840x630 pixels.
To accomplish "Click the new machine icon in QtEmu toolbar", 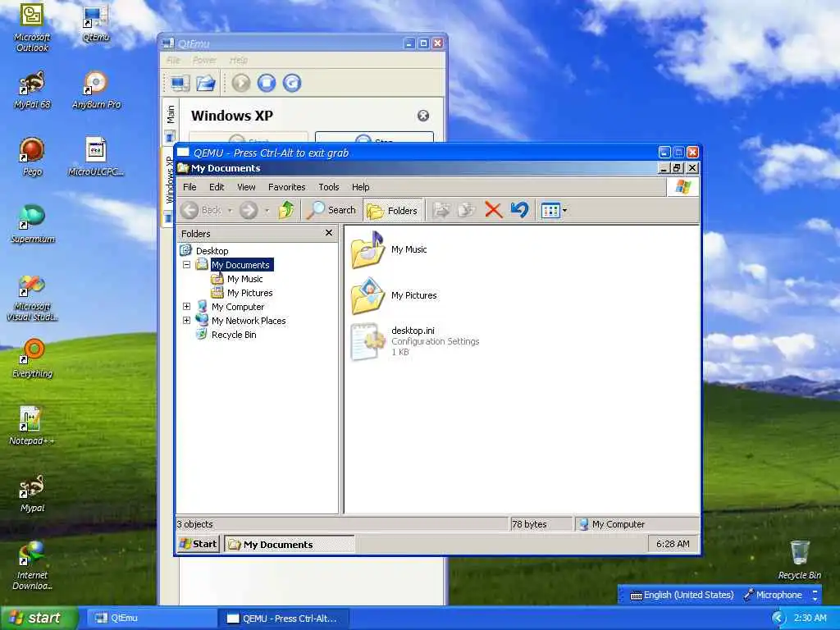I will coord(180,83).
